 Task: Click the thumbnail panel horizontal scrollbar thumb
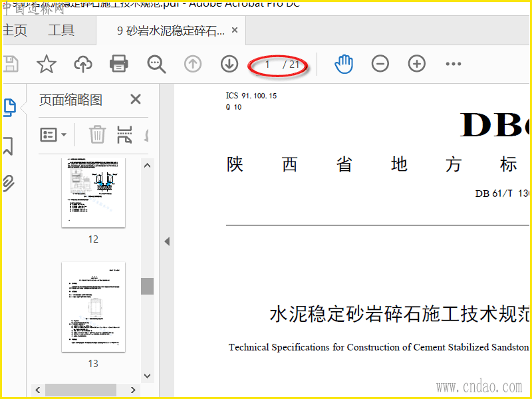coord(80,390)
